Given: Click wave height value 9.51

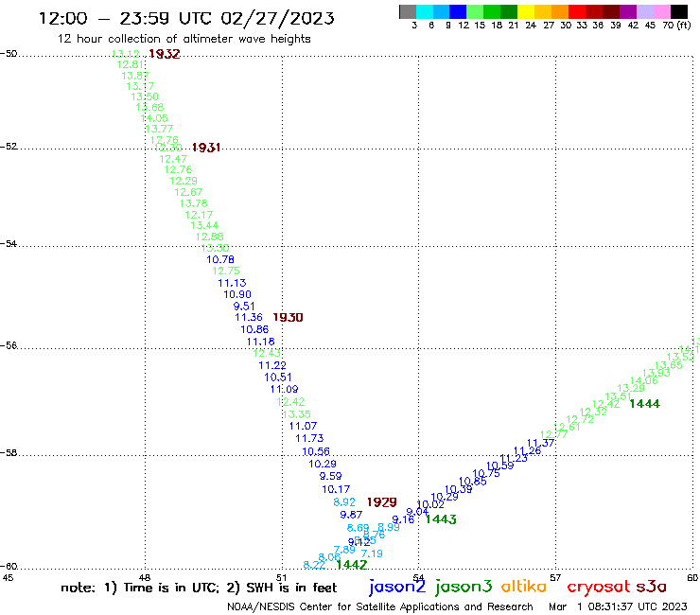Looking at the screenshot, I should pos(244,307).
